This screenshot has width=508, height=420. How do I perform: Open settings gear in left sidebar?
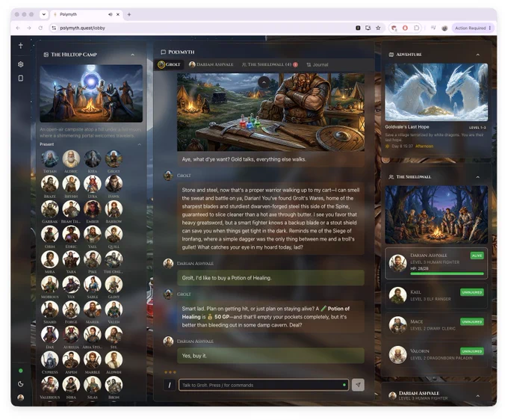click(21, 64)
